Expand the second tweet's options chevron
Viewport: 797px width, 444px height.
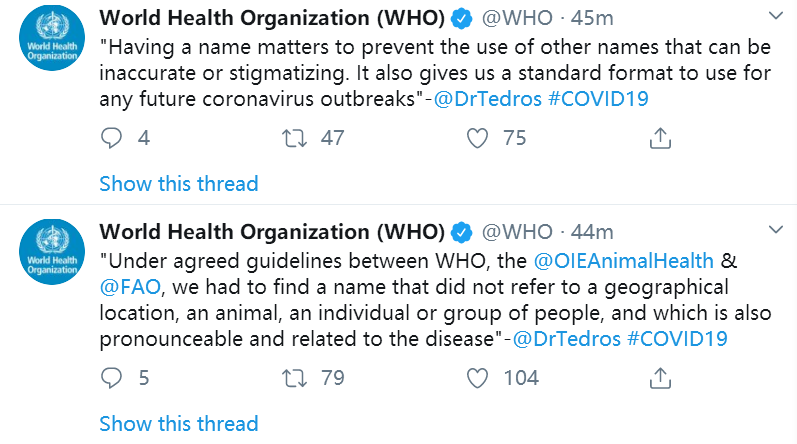point(776,232)
